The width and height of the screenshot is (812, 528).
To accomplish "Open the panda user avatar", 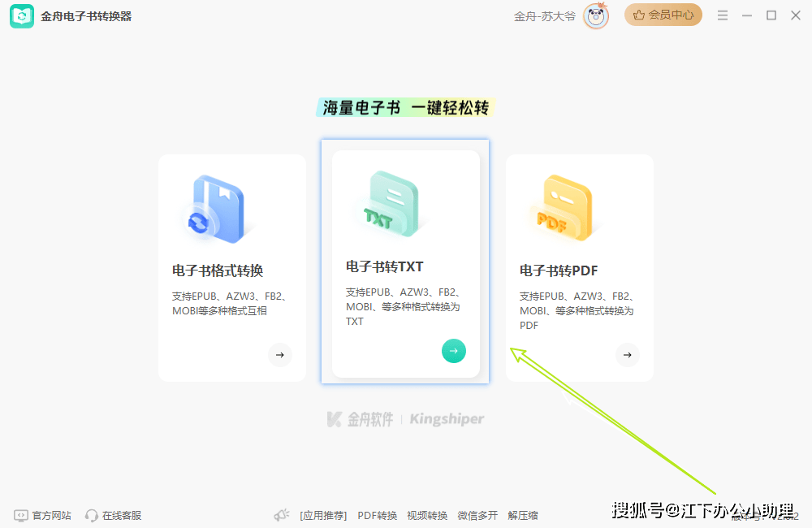I will click(x=596, y=16).
